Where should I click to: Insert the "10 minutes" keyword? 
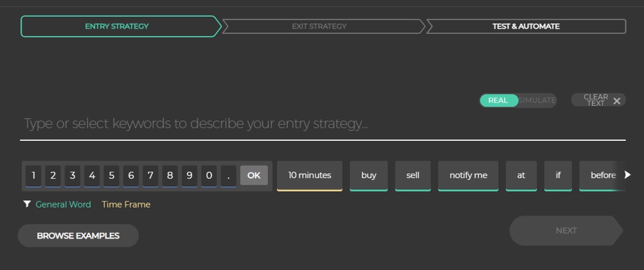pos(310,175)
